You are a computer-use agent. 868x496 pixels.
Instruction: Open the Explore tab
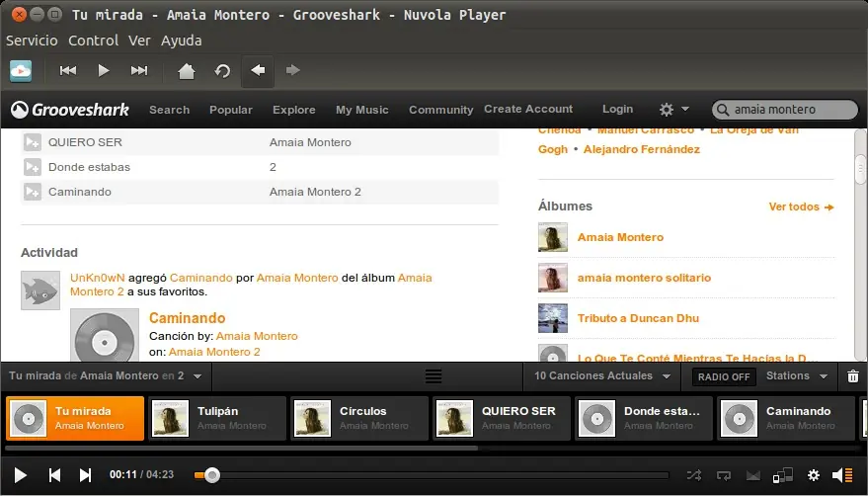[294, 110]
